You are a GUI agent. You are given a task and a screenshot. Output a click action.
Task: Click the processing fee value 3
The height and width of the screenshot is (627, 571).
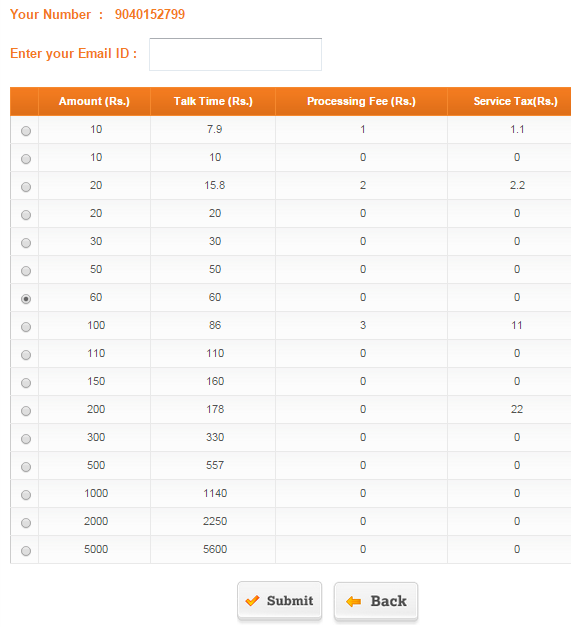tap(363, 325)
